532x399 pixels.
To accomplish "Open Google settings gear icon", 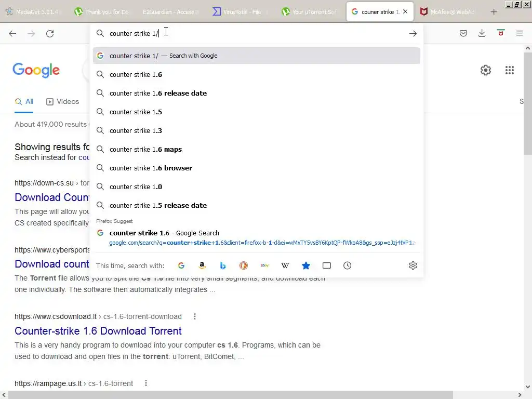I will click(x=486, y=70).
